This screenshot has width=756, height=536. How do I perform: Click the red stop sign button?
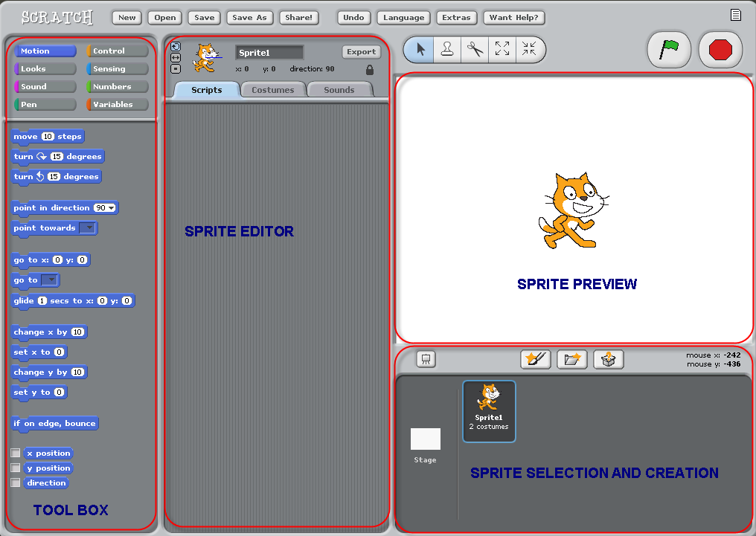(x=720, y=49)
